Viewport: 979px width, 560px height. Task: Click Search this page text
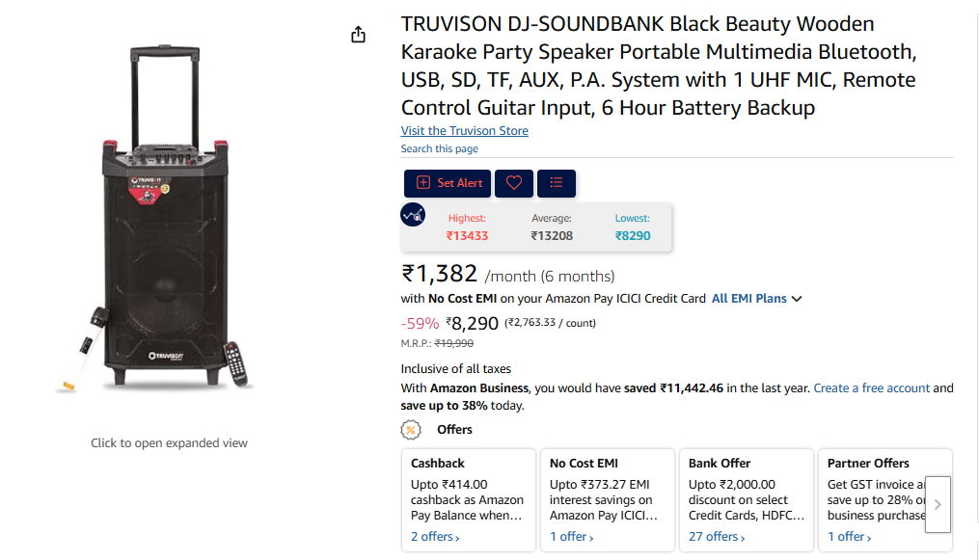[x=440, y=148]
